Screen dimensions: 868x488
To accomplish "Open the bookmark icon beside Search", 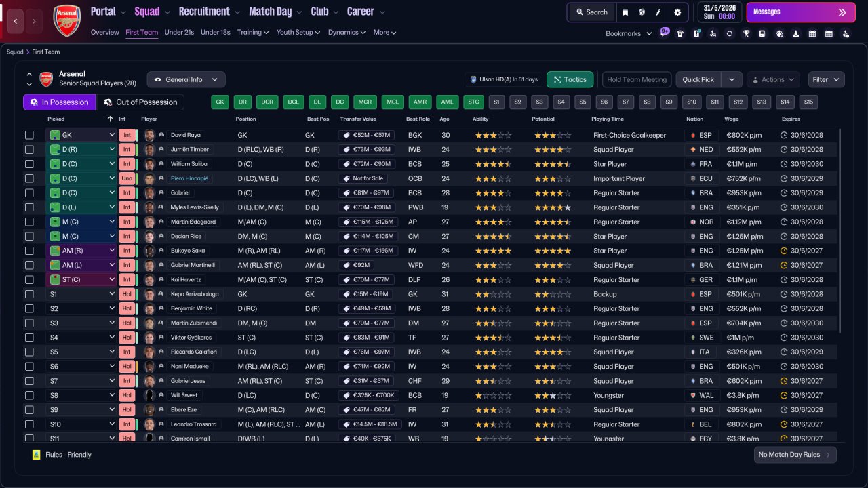I will click(625, 12).
